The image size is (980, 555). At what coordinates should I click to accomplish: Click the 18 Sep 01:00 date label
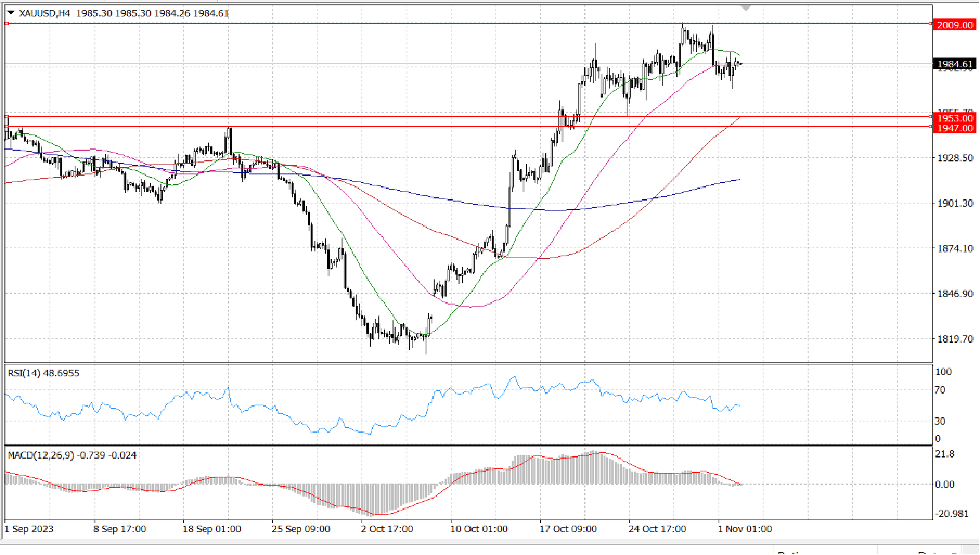[x=211, y=529]
